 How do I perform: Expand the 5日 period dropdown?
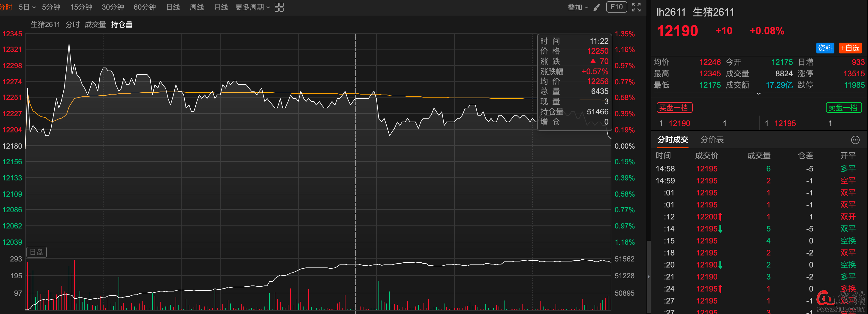click(x=27, y=7)
